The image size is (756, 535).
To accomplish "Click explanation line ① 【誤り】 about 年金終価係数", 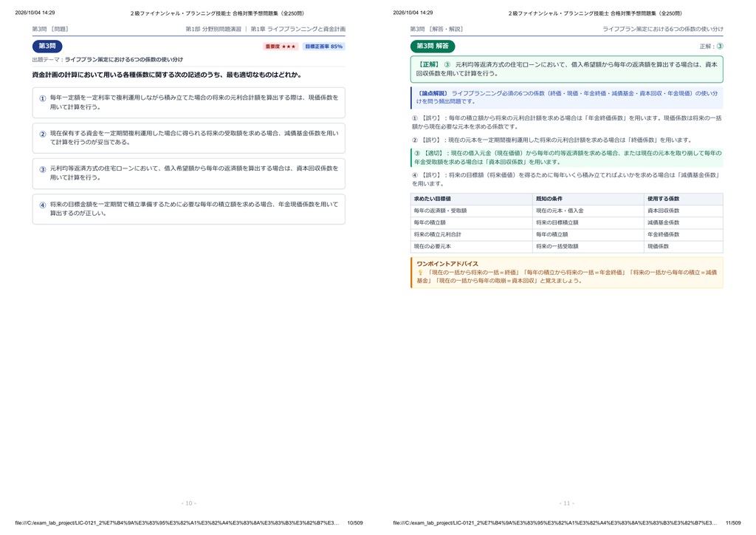I will (x=566, y=122).
